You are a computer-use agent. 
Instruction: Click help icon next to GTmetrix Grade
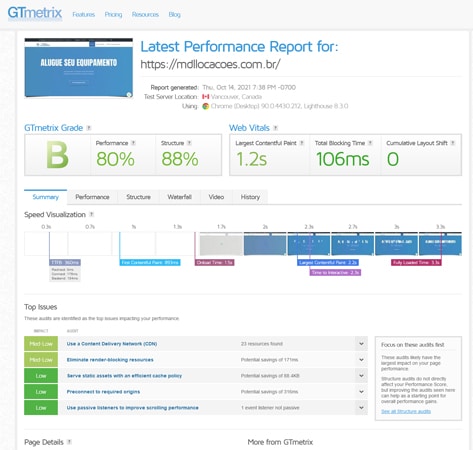[89, 128]
